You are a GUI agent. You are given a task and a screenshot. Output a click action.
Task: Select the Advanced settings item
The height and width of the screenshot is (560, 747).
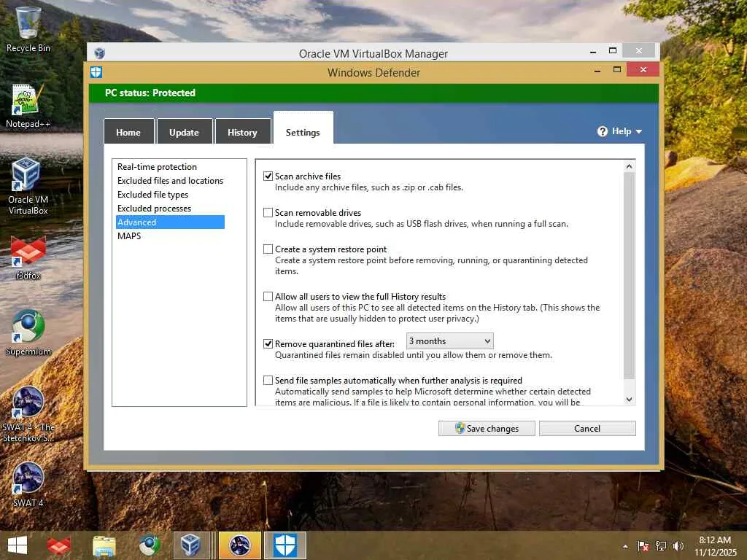tap(170, 222)
